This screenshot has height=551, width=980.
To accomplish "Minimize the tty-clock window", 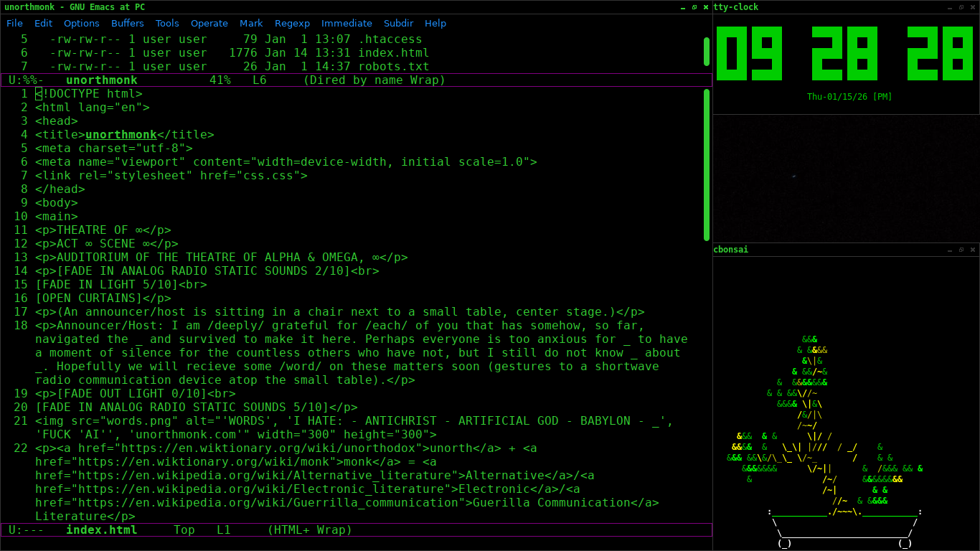I will pos(951,7).
